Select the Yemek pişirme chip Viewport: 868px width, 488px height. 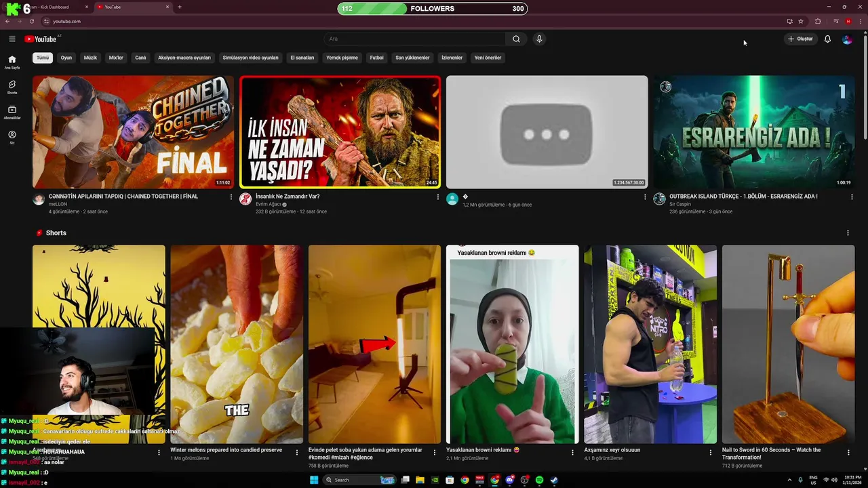pyautogui.click(x=342, y=58)
